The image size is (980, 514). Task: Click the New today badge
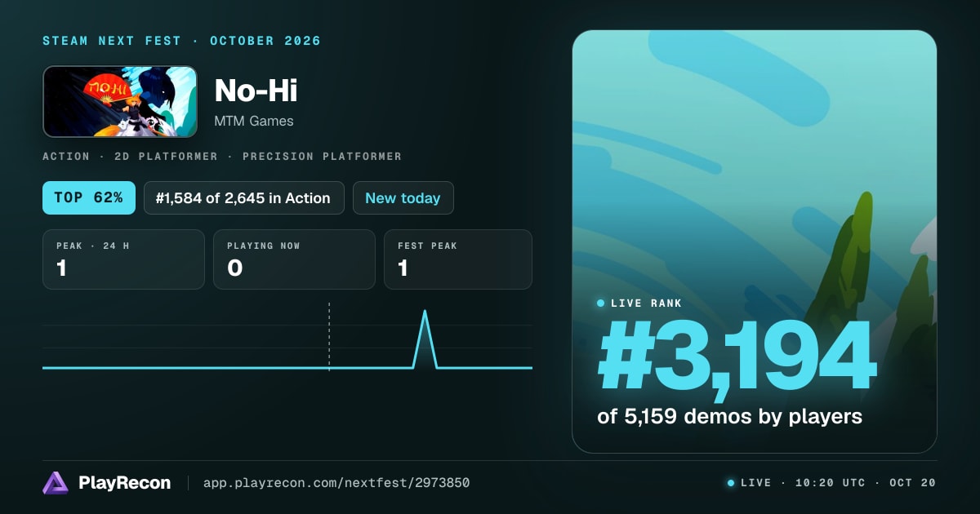coord(403,198)
